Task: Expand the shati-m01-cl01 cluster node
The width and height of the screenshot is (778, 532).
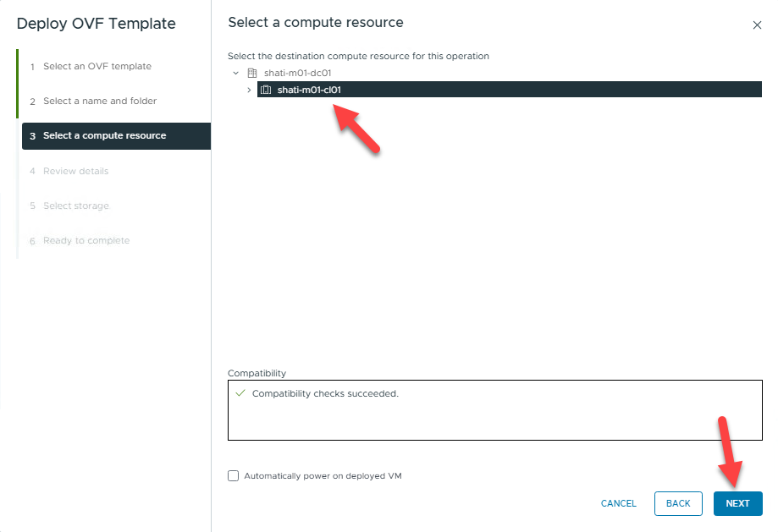Action: [x=249, y=90]
